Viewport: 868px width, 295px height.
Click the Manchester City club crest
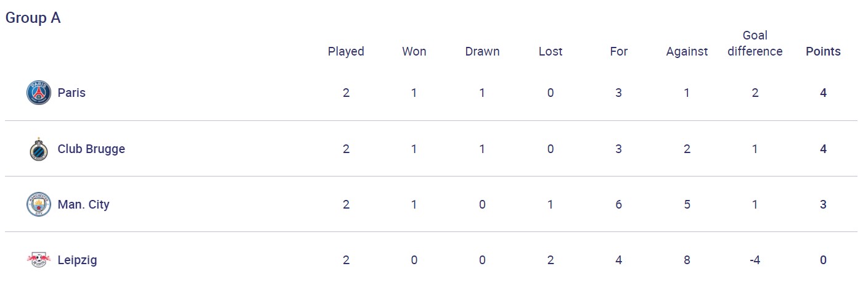(39, 205)
